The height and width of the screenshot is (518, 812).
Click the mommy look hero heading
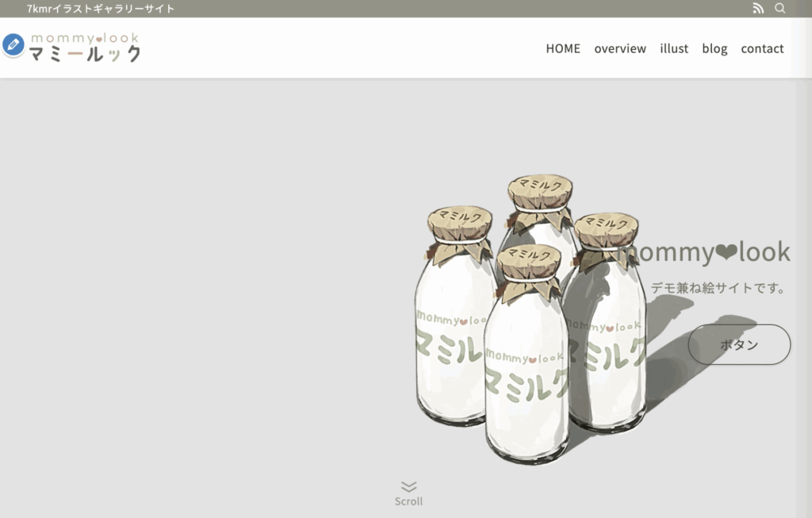[703, 252]
